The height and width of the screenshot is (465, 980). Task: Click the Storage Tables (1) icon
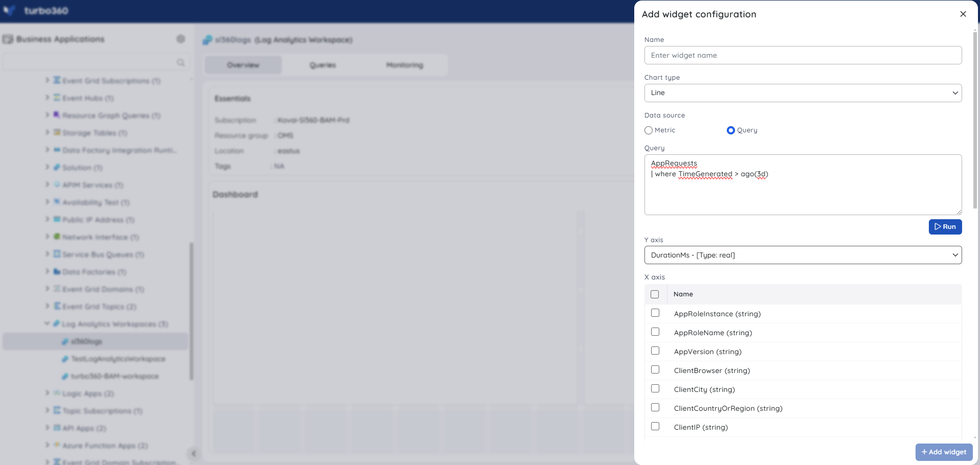point(57,132)
